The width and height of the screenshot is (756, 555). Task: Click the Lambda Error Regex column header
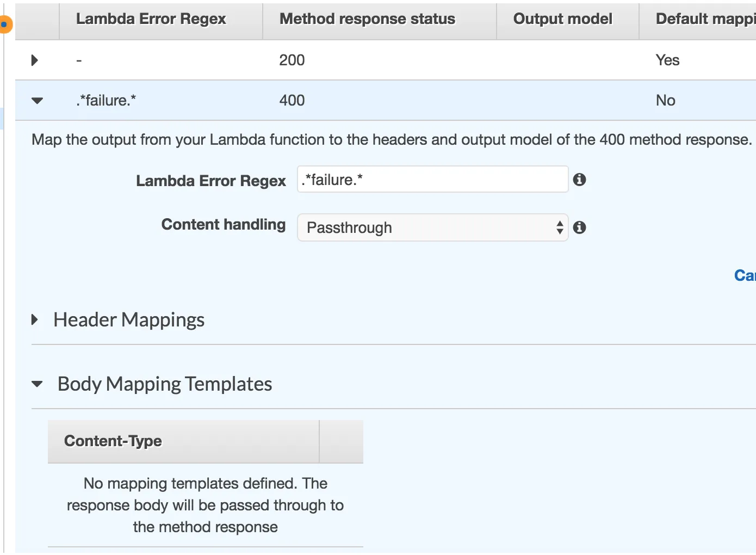[x=151, y=19]
